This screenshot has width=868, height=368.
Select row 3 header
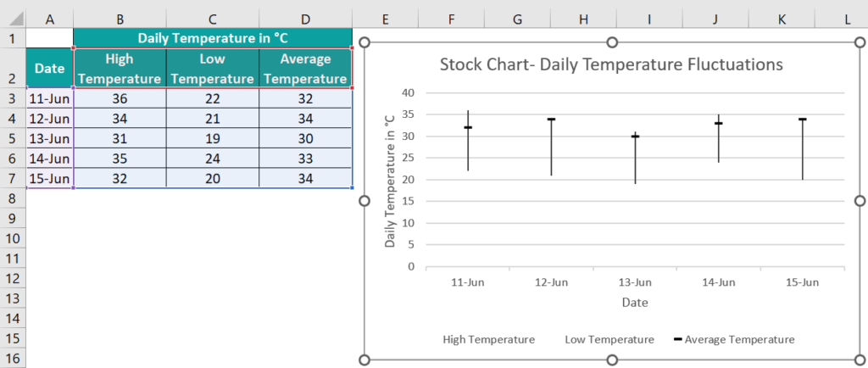click(12, 98)
